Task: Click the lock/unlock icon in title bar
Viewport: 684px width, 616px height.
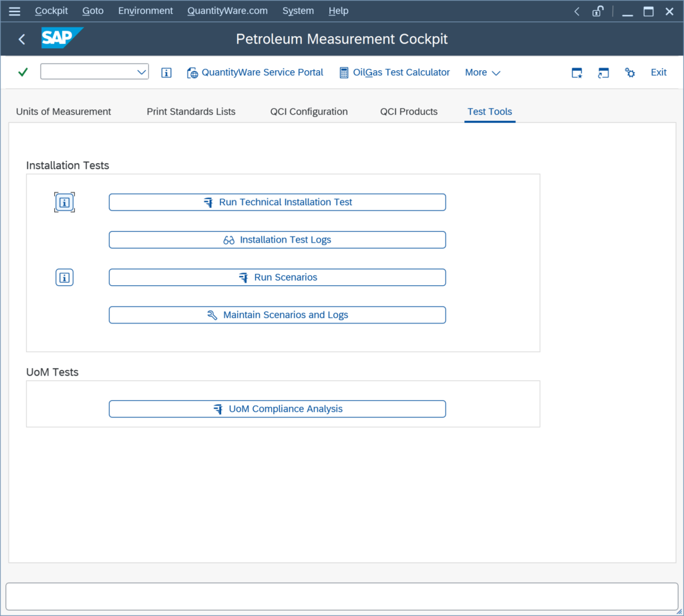Action: pyautogui.click(x=598, y=11)
